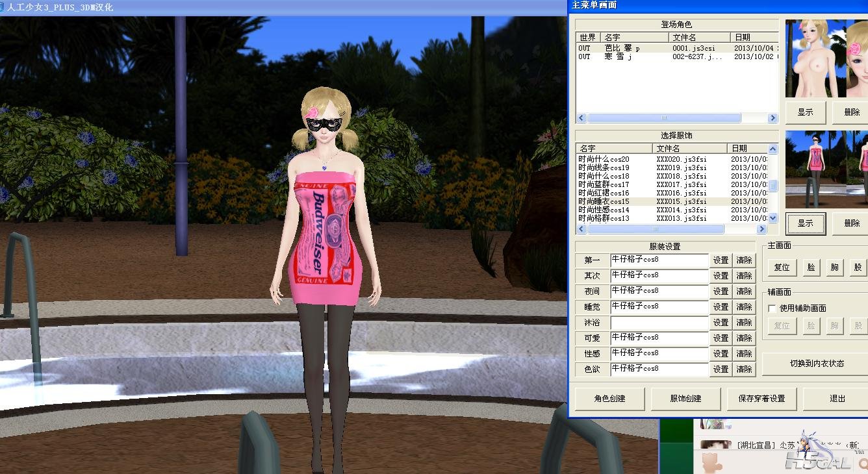The image size is (868, 474).
Task: Enable the 使用辅助画面 checkbox
Action: pyautogui.click(x=772, y=308)
